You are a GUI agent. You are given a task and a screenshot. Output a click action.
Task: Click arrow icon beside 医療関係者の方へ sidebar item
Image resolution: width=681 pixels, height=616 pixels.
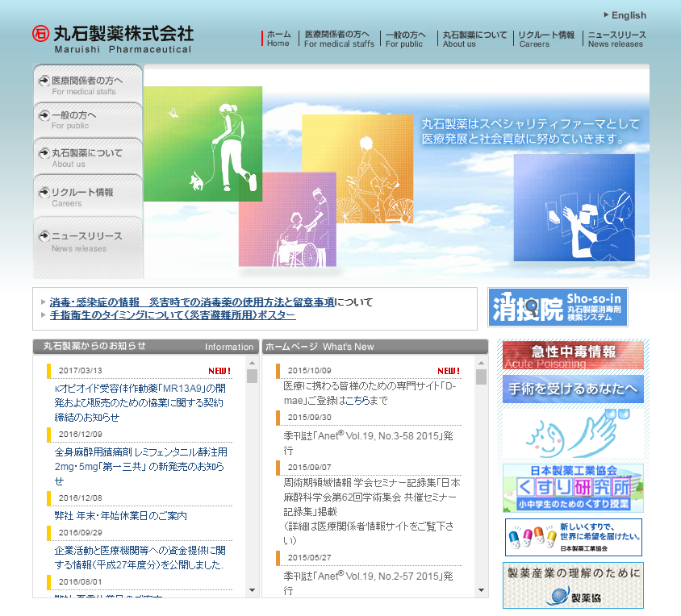pyautogui.click(x=44, y=81)
